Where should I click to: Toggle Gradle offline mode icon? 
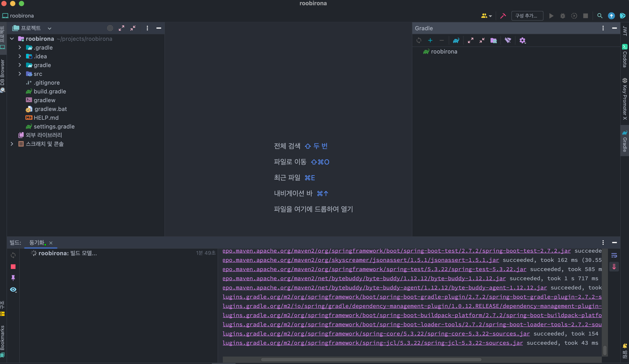click(508, 40)
